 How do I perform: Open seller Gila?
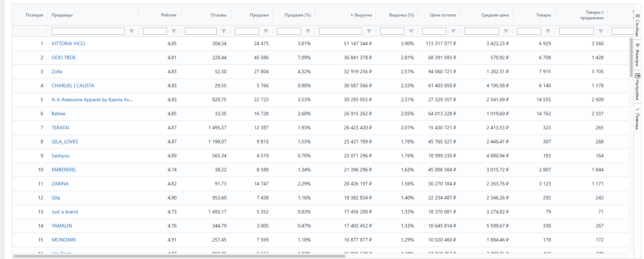pyautogui.click(x=56, y=198)
